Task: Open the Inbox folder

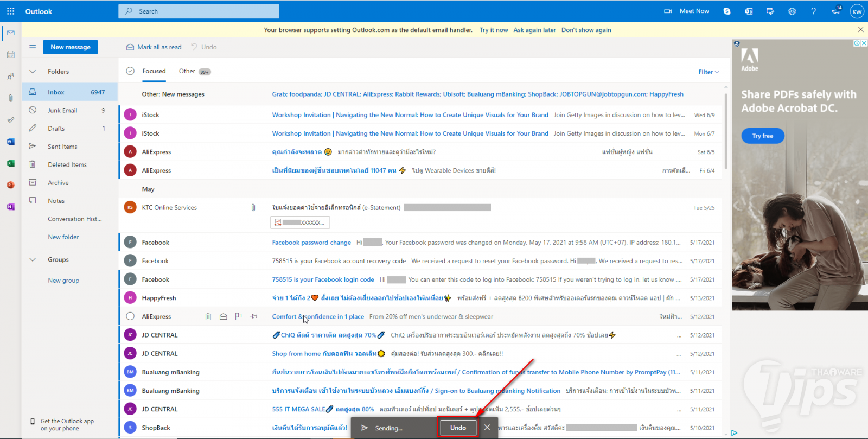Action: [69, 92]
